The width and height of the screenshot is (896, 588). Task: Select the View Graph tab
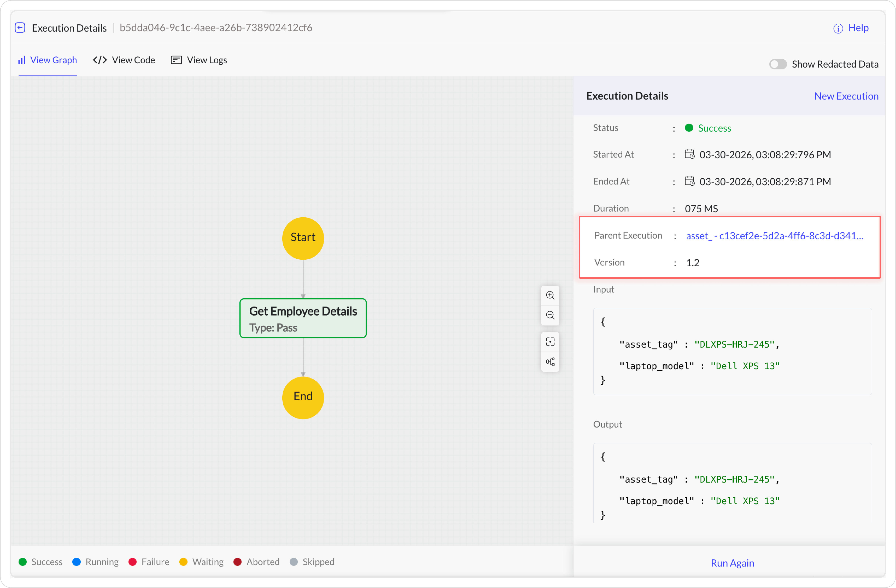pyautogui.click(x=48, y=60)
